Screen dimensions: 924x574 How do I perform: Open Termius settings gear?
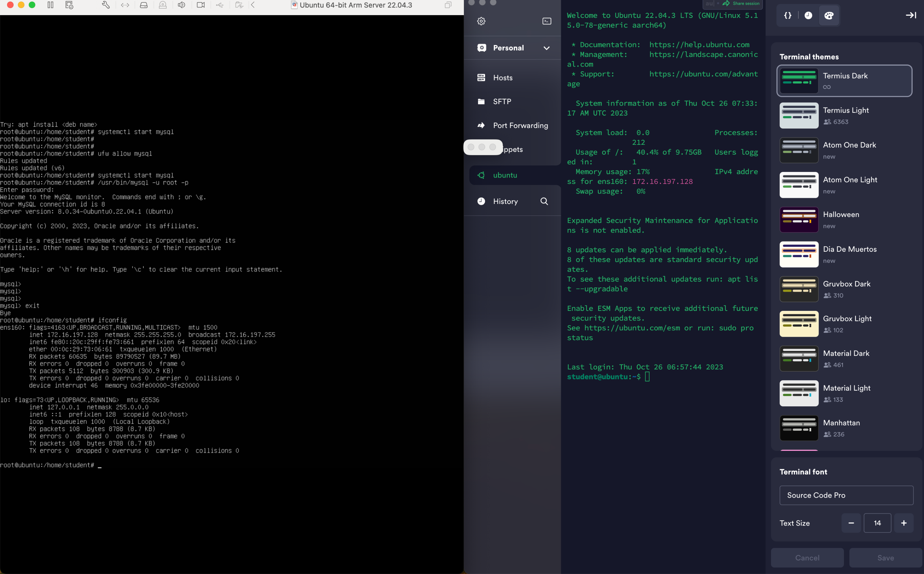tap(481, 21)
